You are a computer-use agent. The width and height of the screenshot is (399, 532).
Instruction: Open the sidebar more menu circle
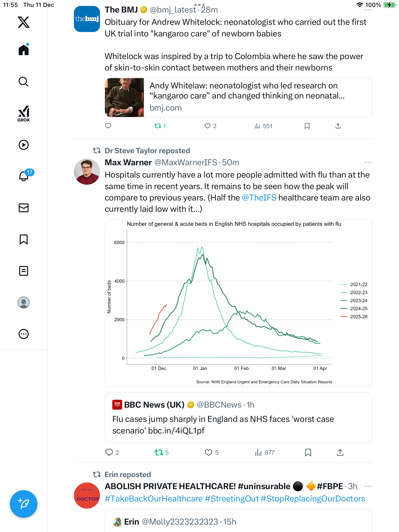(24, 334)
